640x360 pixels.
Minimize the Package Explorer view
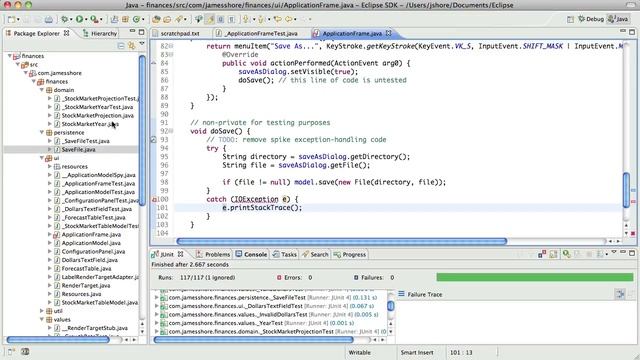click(132, 32)
